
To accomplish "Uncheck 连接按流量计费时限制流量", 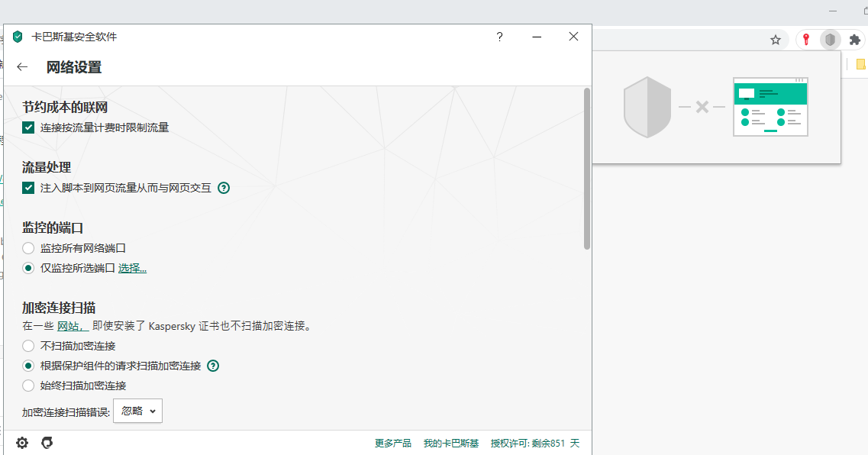I will [28, 127].
